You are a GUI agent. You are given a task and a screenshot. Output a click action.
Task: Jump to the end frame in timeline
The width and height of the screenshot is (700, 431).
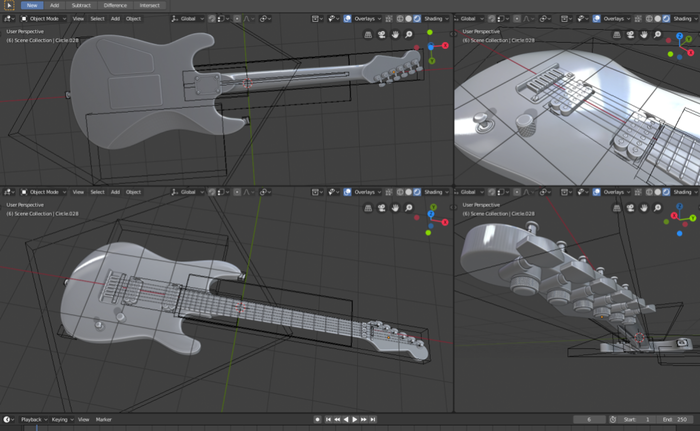coord(374,419)
